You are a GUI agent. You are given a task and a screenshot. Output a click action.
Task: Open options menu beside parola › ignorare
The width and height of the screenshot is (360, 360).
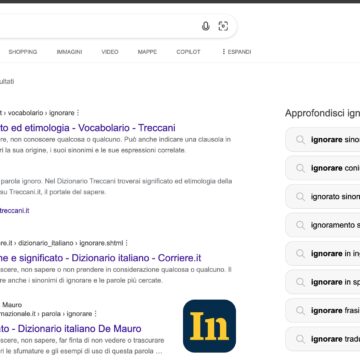click(96, 314)
